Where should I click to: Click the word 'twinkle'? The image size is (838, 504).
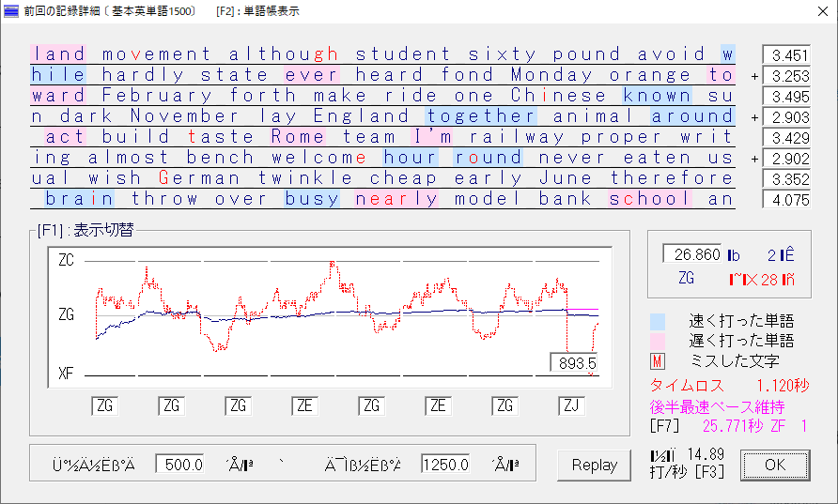[x=305, y=177]
